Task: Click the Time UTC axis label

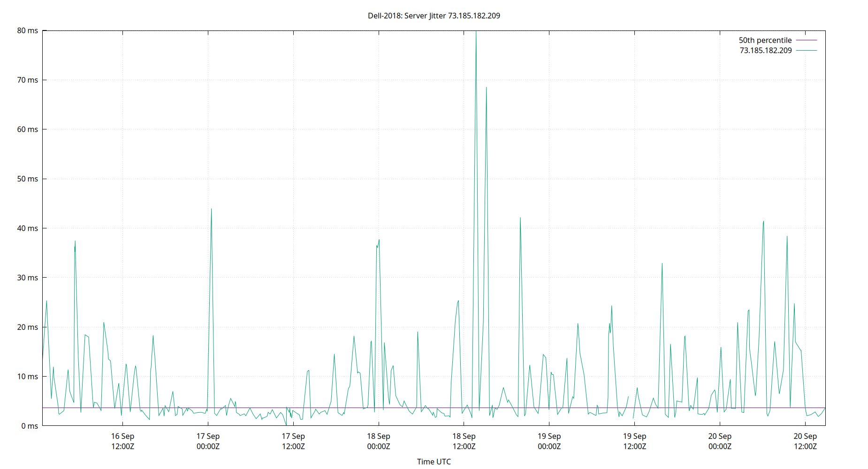Action: click(x=434, y=461)
